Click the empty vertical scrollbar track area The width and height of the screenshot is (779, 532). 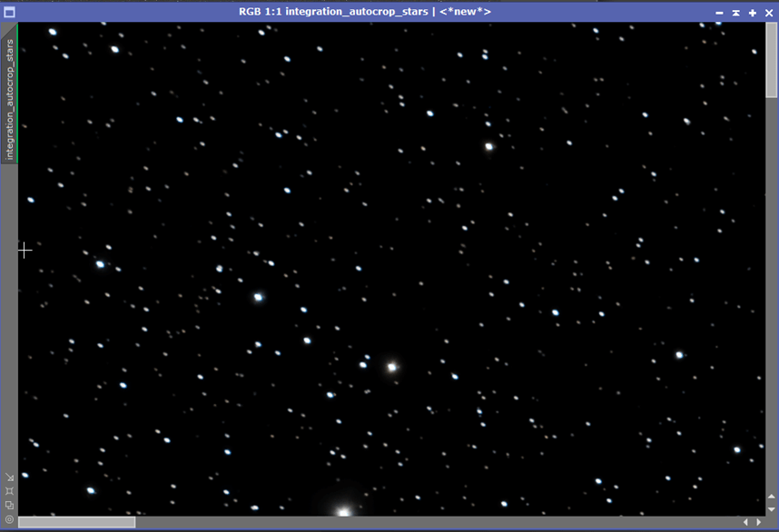pyautogui.click(x=772, y=293)
